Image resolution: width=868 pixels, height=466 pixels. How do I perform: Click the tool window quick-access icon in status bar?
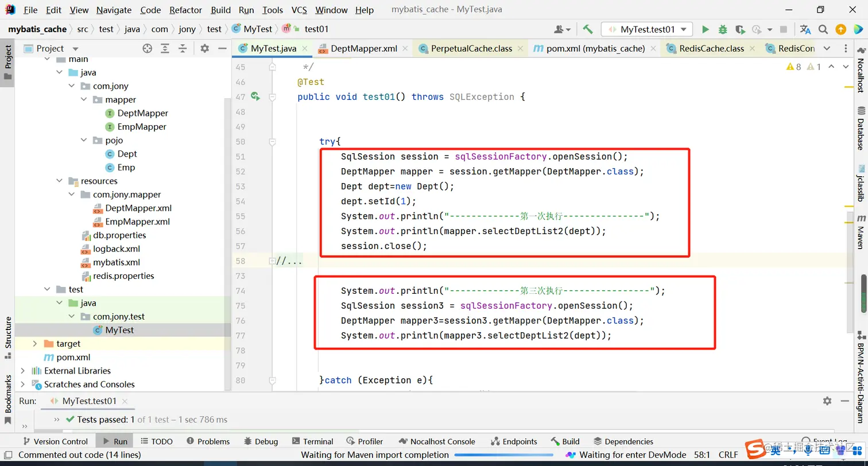9,455
